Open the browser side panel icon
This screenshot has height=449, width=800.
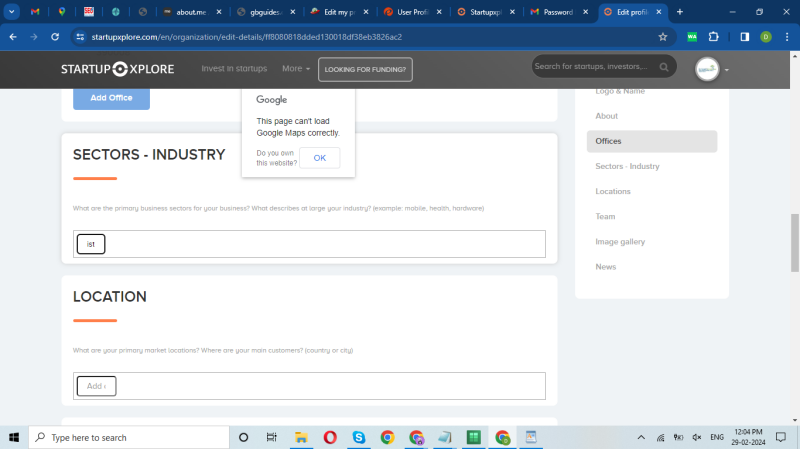[x=744, y=36]
